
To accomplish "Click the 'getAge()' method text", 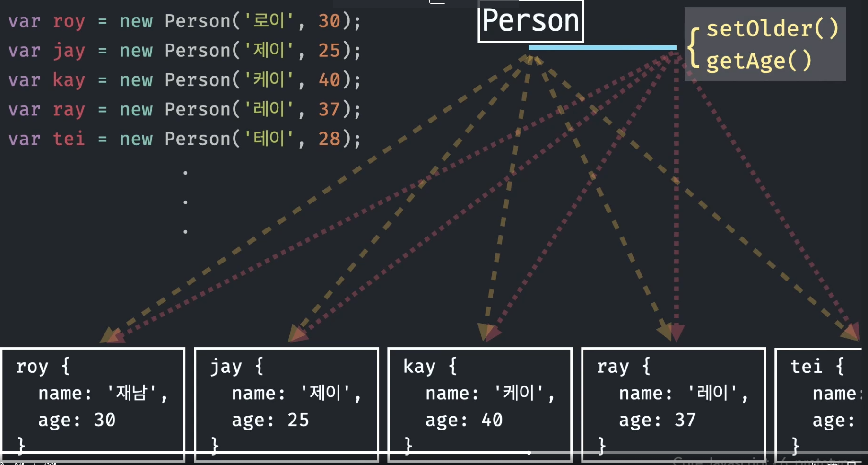I will point(759,61).
